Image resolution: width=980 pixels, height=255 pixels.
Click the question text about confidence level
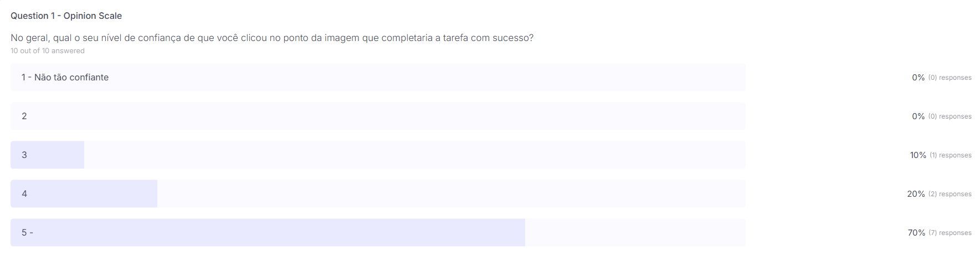click(272, 38)
